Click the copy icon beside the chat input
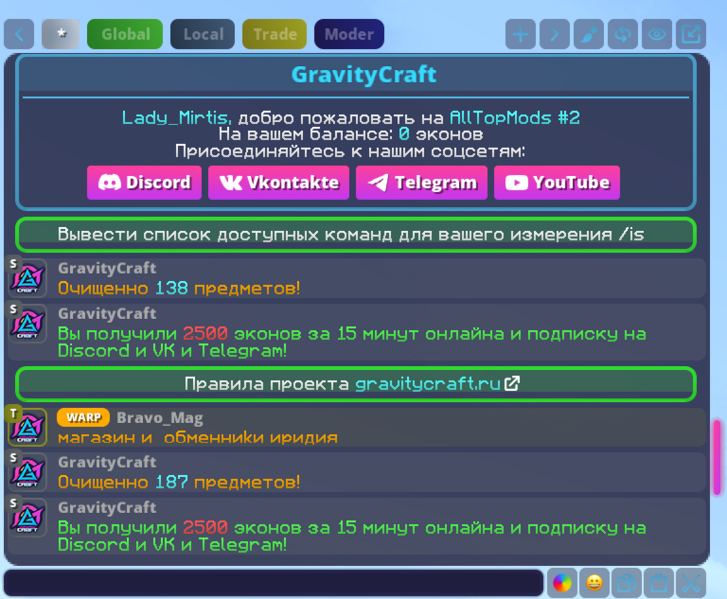This screenshot has height=599, width=727. point(626,583)
